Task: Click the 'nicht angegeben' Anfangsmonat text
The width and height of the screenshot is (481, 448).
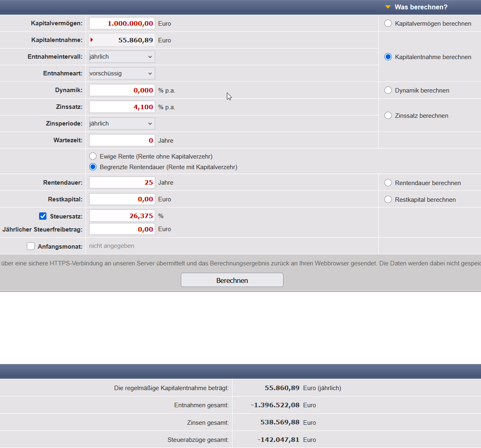Action: tap(112, 246)
